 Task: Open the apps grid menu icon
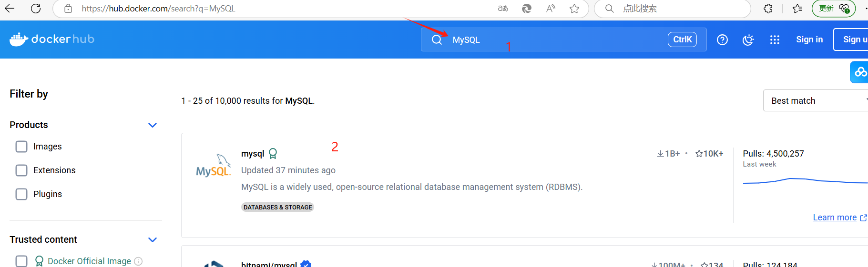click(775, 40)
